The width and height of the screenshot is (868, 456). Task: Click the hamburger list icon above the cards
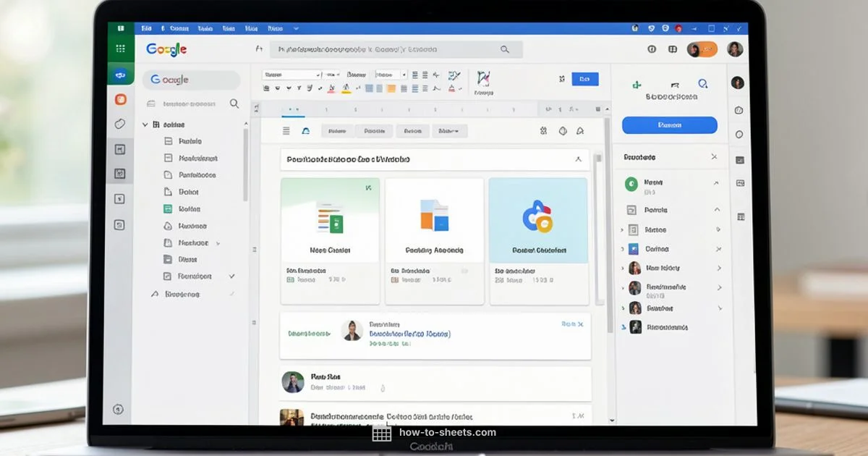coord(286,131)
